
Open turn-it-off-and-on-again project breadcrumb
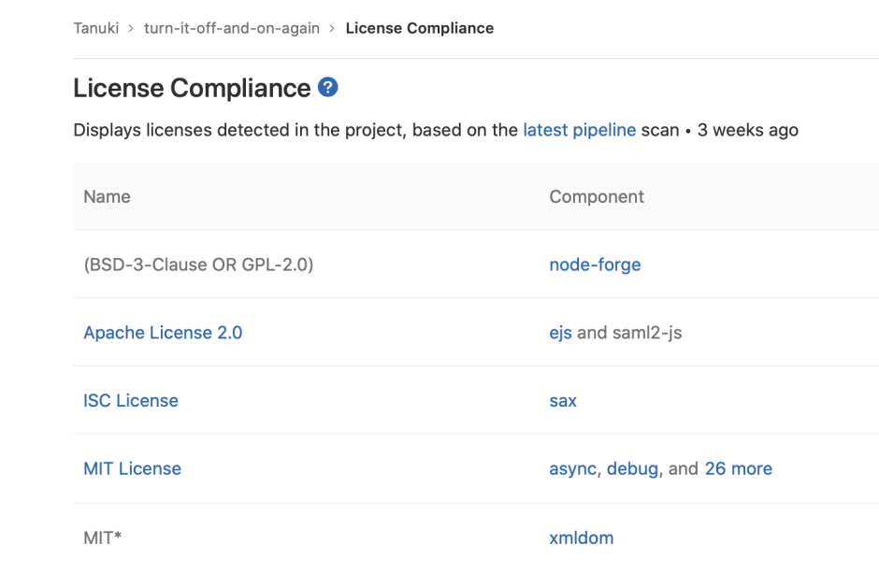click(x=231, y=28)
